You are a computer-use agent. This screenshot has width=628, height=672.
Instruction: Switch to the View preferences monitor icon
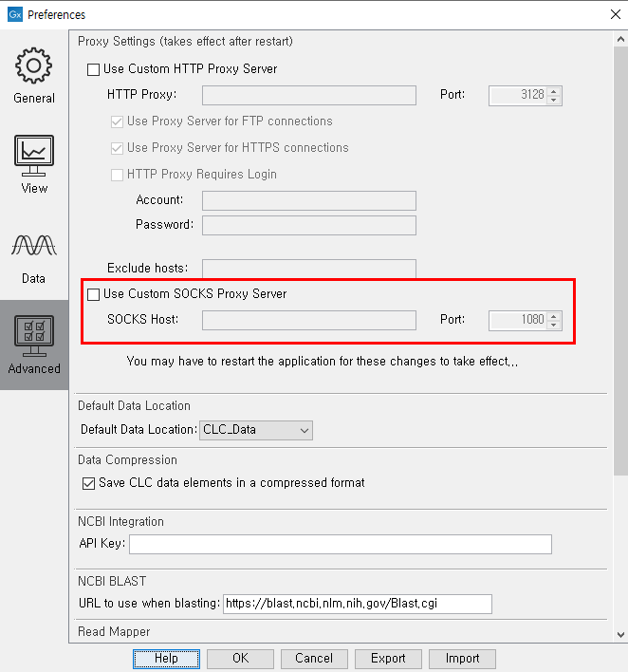click(34, 156)
